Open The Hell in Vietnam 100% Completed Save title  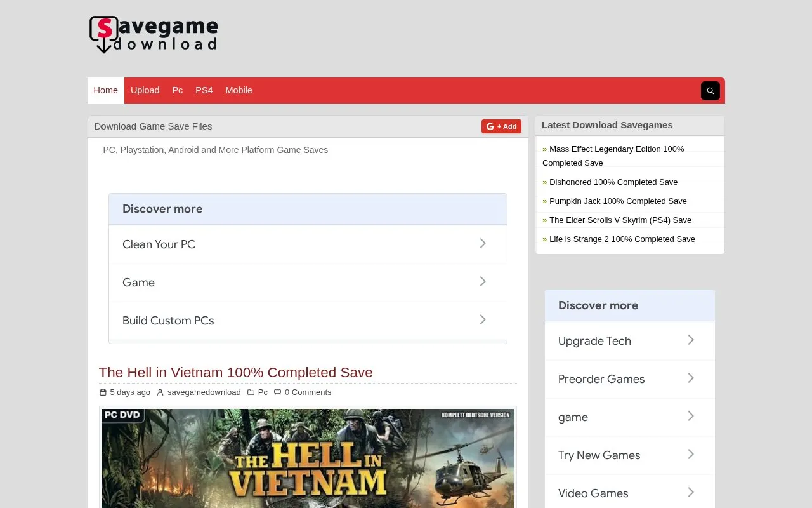[x=236, y=372]
